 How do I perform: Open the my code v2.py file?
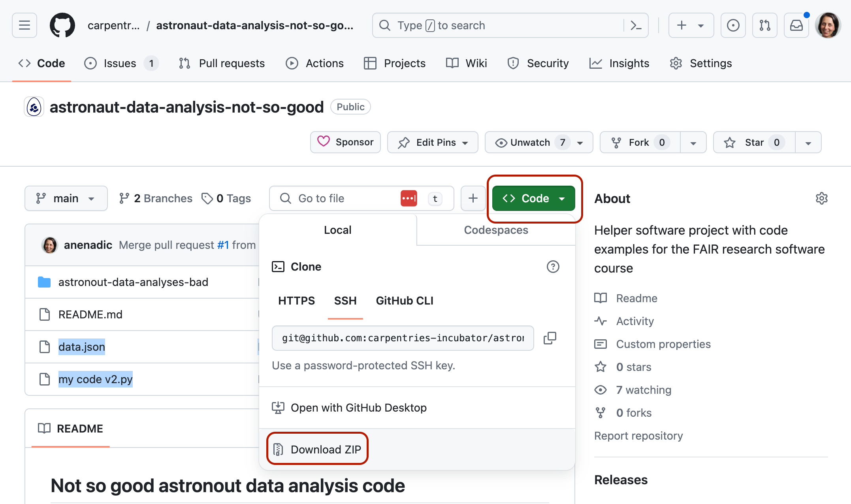pyautogui.click(x=96, y=379)
